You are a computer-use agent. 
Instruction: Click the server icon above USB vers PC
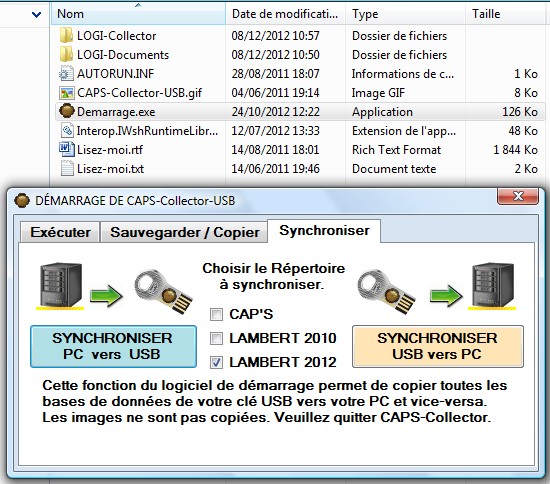pyautogui.click(x=493, y=285)
